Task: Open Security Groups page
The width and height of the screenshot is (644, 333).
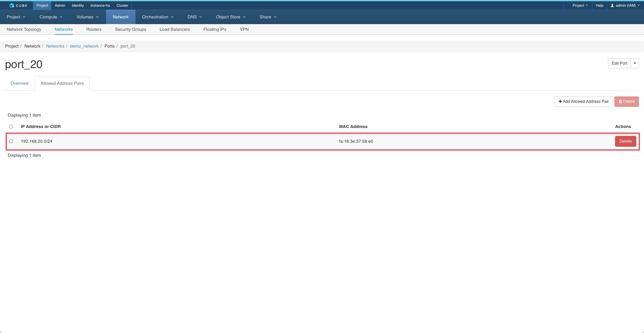Action: click(x=130, y=29)
